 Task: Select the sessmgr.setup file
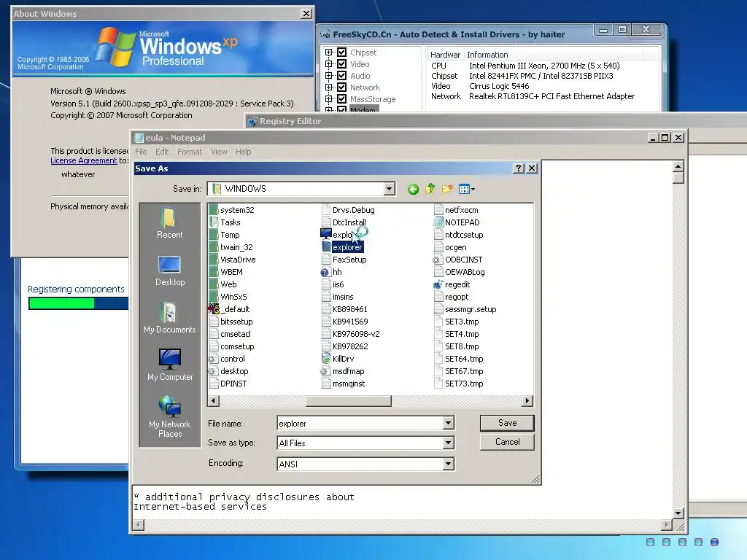point(465,309)
